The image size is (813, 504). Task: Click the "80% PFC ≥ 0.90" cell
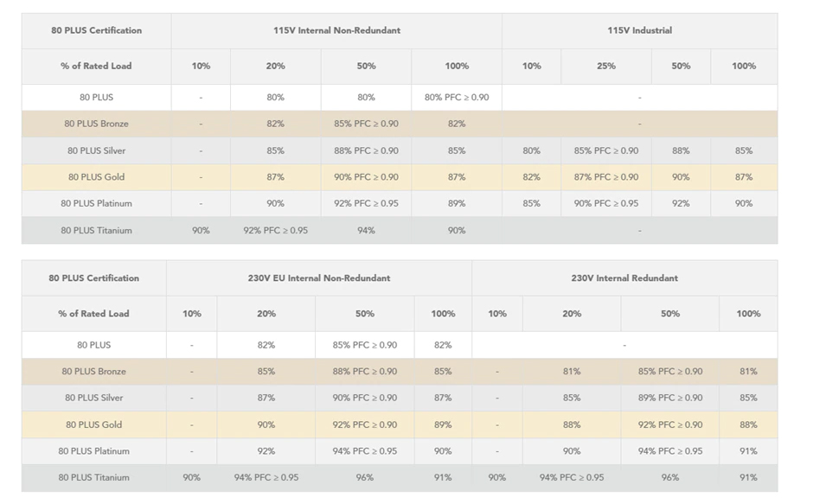[x=457, y=98]
